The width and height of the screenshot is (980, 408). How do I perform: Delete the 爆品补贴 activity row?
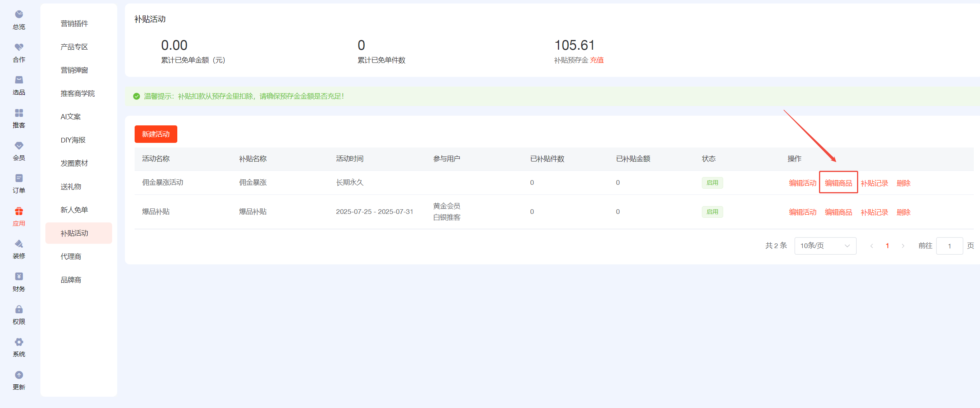point(903,212)
